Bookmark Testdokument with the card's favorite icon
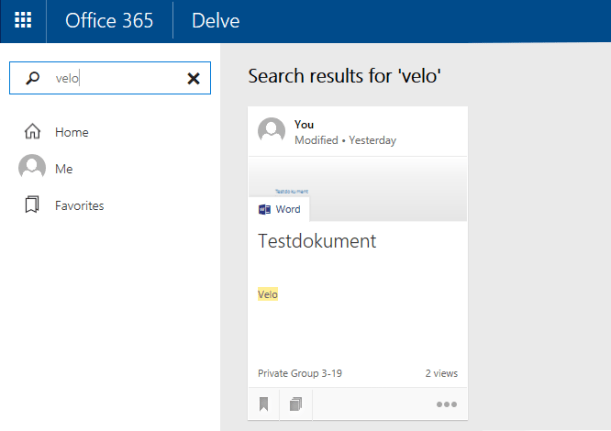 [x=264, y=404]
